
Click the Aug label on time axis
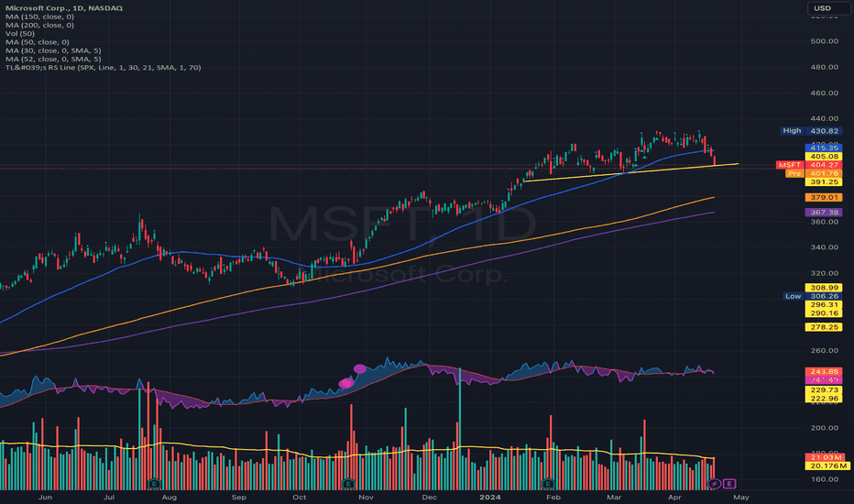point(170,497)
